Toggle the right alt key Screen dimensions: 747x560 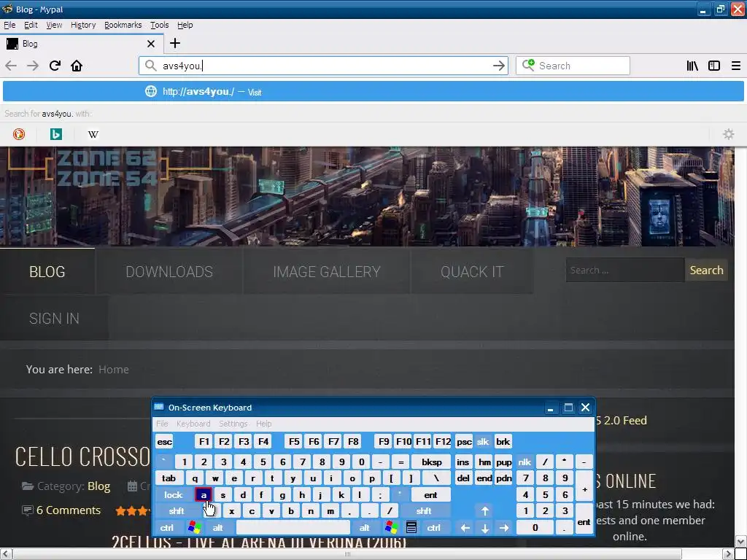click(x=365, y=528)
